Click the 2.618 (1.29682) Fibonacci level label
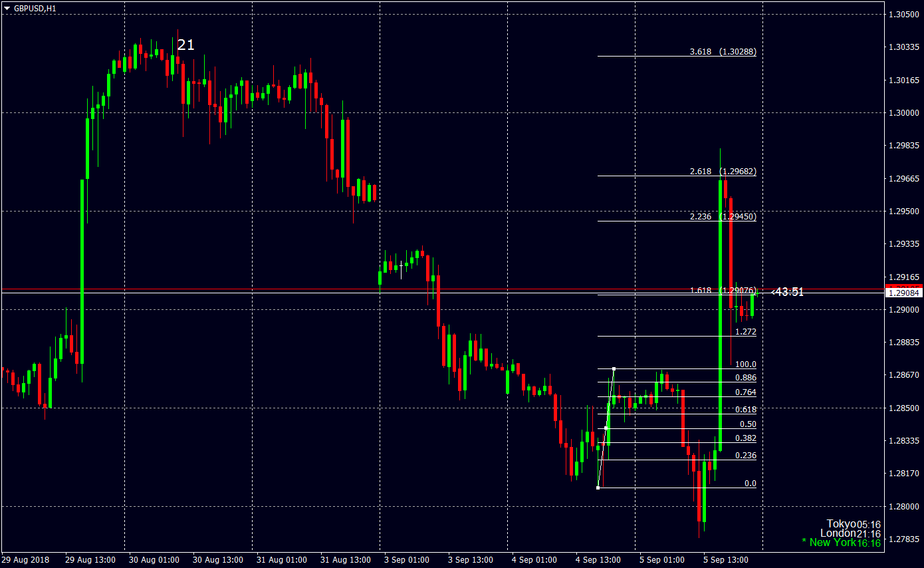Image resolution: width=924 pixels, height=568 pixels. [723, 171]
